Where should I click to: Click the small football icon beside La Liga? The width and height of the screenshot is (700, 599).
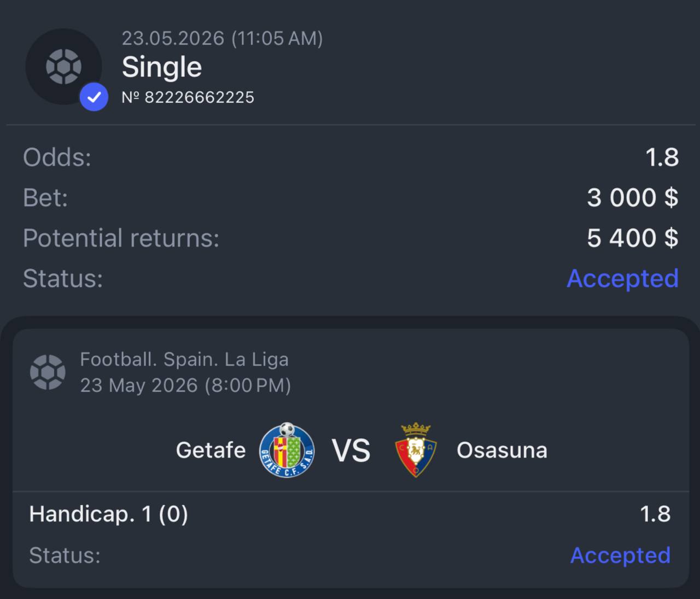[48, 372]
